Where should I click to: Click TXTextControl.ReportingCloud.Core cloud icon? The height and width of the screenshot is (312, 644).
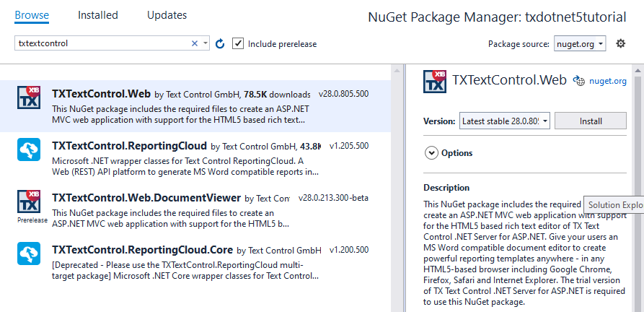(x=29, y=253)
